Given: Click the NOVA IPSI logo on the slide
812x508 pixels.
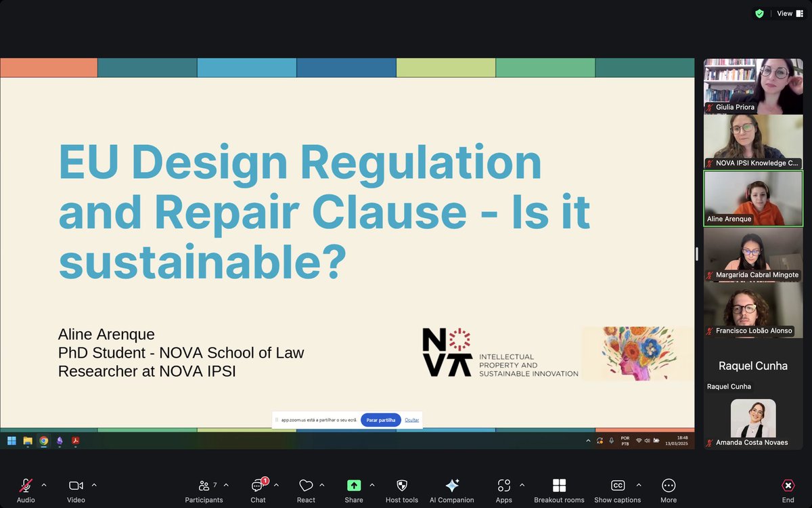Looking at the screenshot, I should tap(500, 352).
